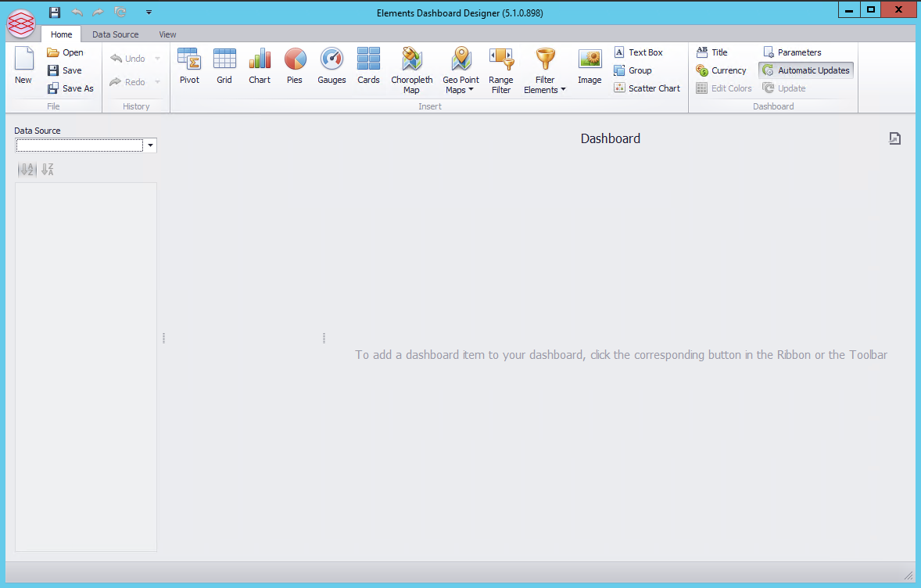Sort fields ascending A to Z
Image resolution: width=921 pixels, height=588 pixels.
pos(27,170)
